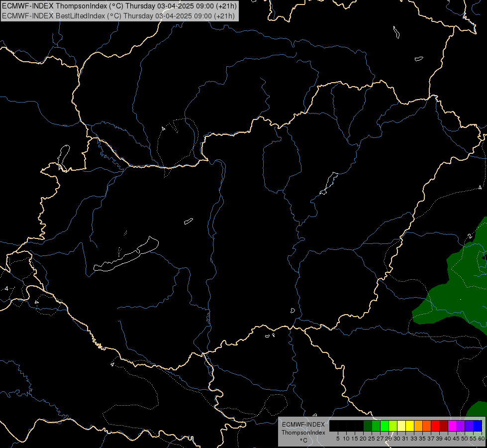Image resolution: width=487 pixels, height=448 pixels.
Task: Pick the medium green 25–27 legend swatch
Action: pos(376,426)
